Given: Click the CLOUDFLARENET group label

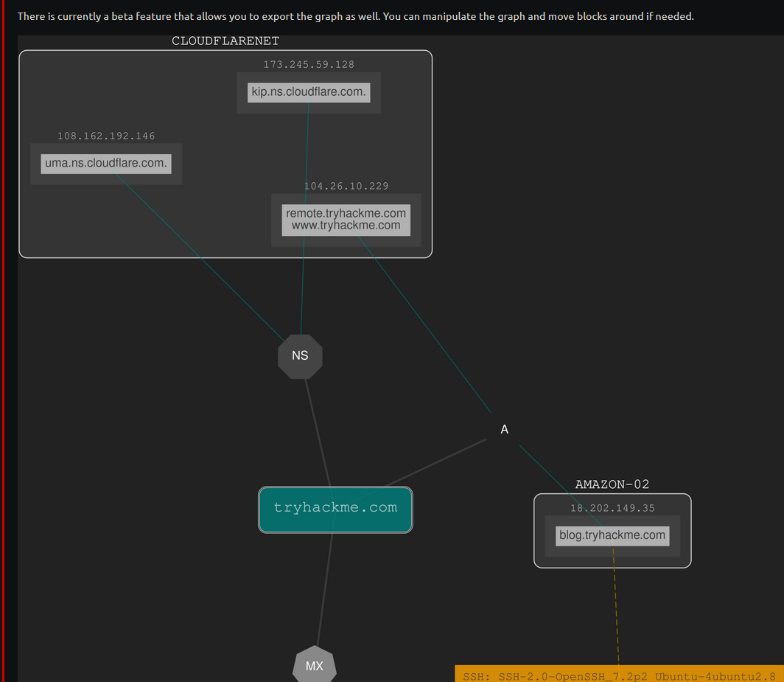Looking at the screenshot, I should (225, 41).
